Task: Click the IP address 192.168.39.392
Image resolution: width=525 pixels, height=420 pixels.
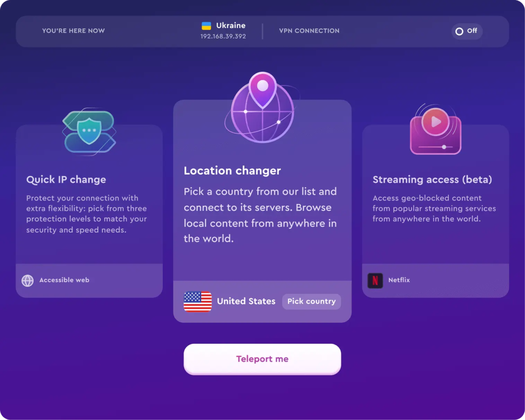Action: [223, 36]
